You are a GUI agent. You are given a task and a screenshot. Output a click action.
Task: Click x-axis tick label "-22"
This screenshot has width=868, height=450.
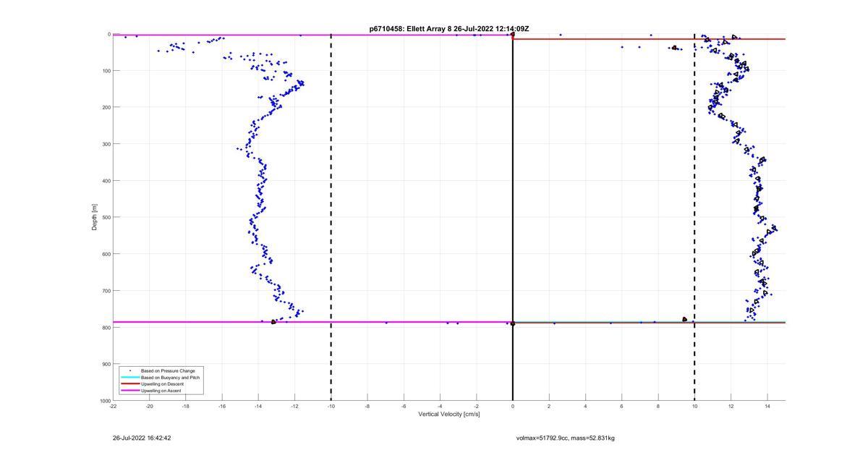(x=113, y=406)
